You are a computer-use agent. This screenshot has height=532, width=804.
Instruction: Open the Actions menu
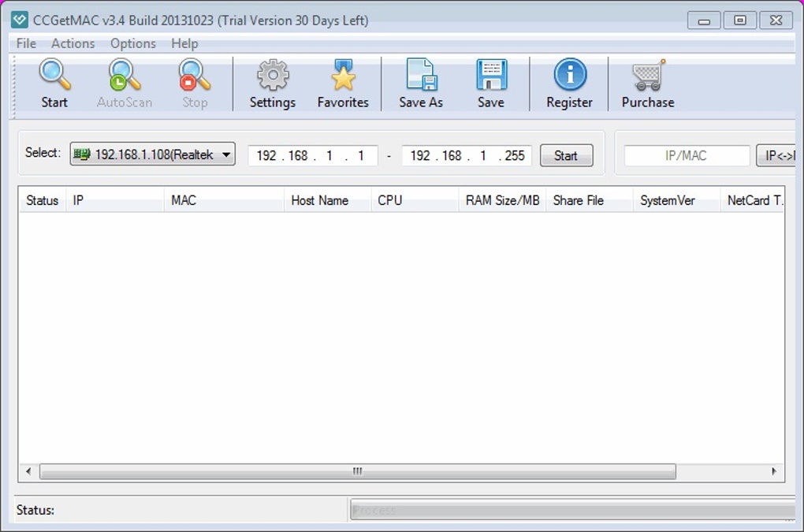(73, 43)
